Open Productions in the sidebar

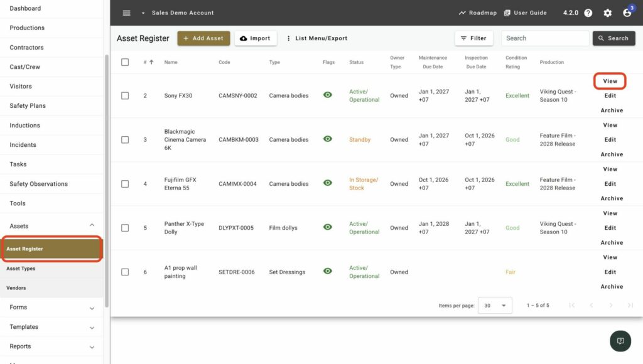tap(27, 28)
